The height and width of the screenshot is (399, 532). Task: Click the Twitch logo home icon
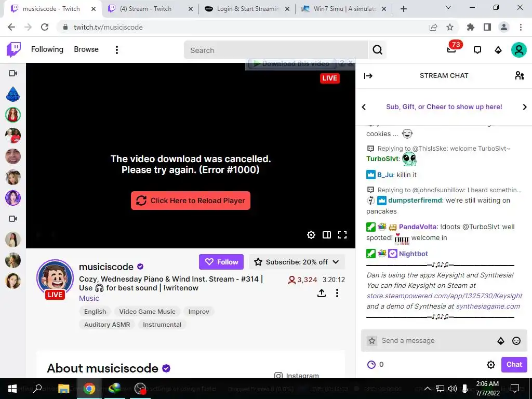(x=14, y=50)
